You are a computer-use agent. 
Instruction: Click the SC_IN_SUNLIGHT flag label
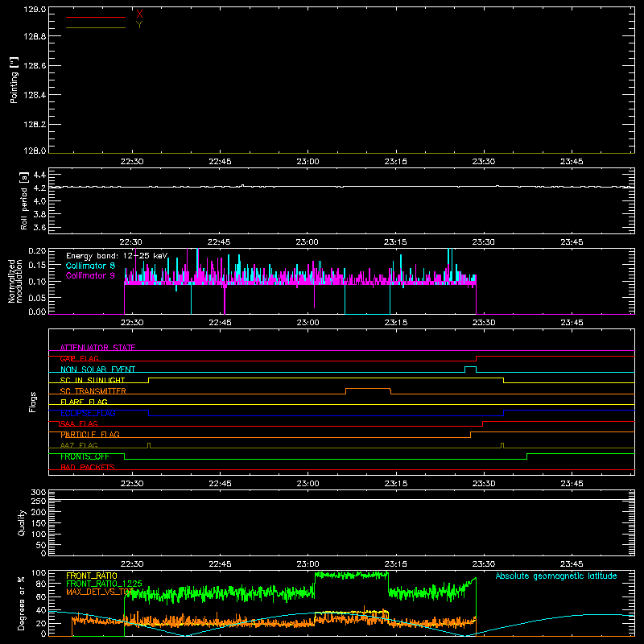[x=93, y=380]
